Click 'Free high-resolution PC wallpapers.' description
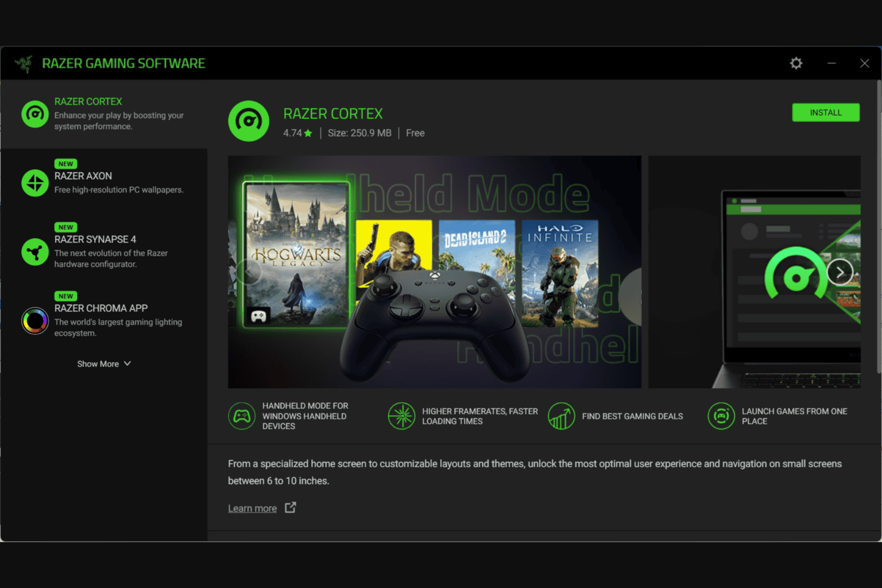This screenshot has width=882, height=588. (119, 190)
